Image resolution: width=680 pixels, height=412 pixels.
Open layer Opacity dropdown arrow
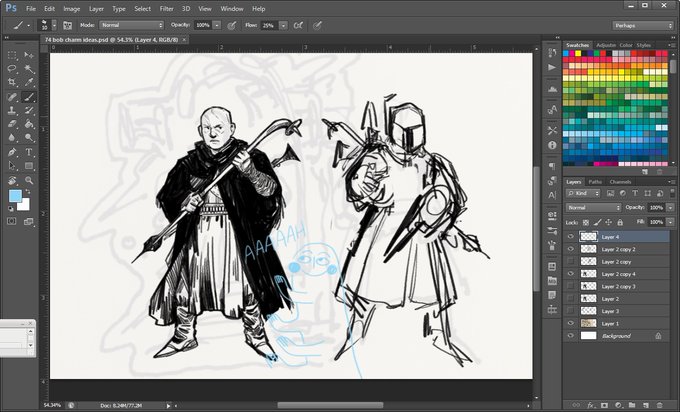670,208
